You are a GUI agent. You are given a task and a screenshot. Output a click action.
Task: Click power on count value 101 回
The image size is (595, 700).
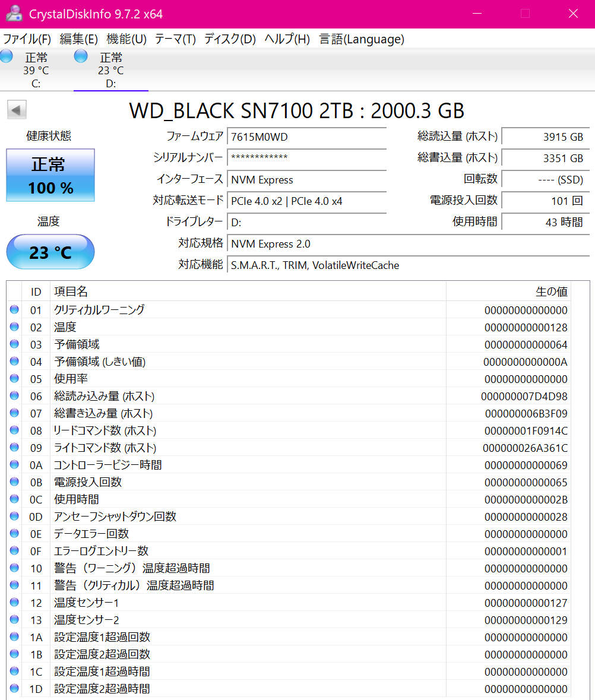(546, 201)
